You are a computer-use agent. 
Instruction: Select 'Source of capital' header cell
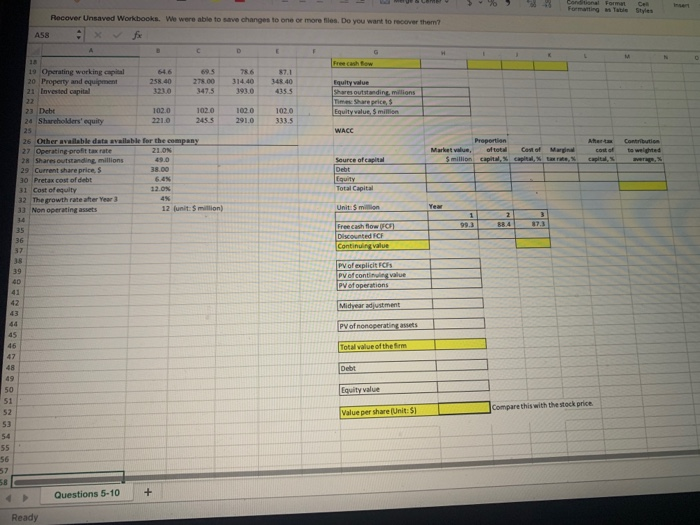click(379, 160)
